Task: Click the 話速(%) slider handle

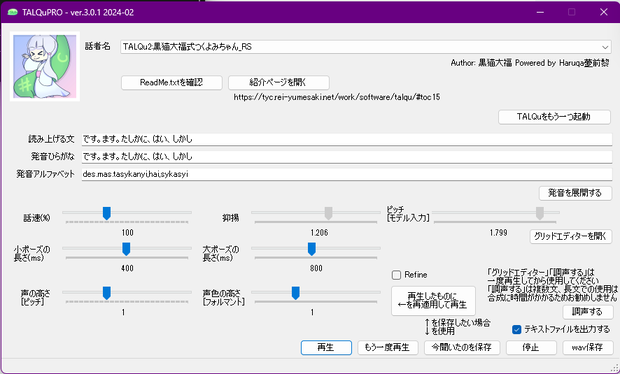Action: (106, 213)
